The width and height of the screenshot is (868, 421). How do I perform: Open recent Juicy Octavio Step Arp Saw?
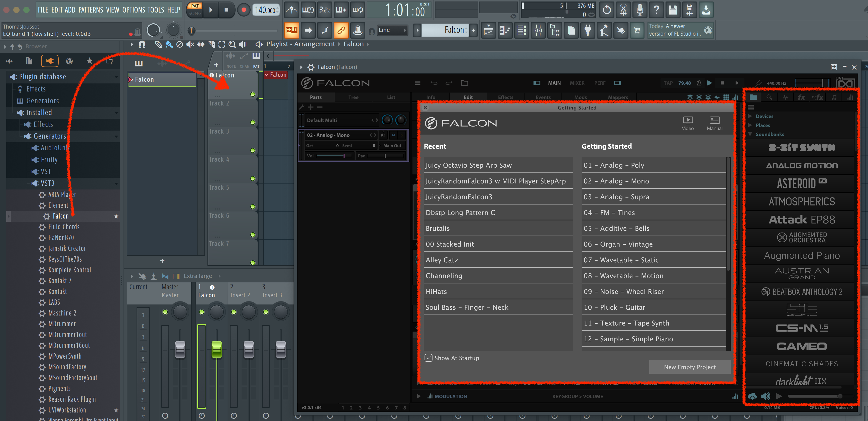tap(498, 165)
